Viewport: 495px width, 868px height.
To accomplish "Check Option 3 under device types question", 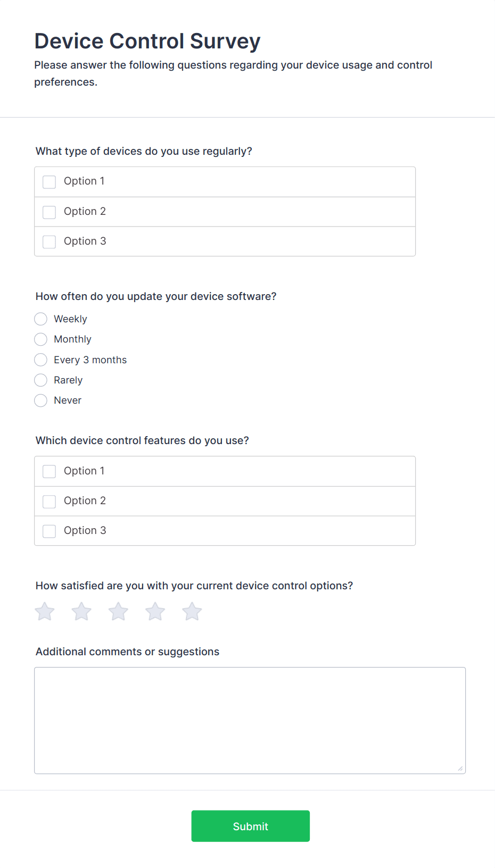I will 49,242.
